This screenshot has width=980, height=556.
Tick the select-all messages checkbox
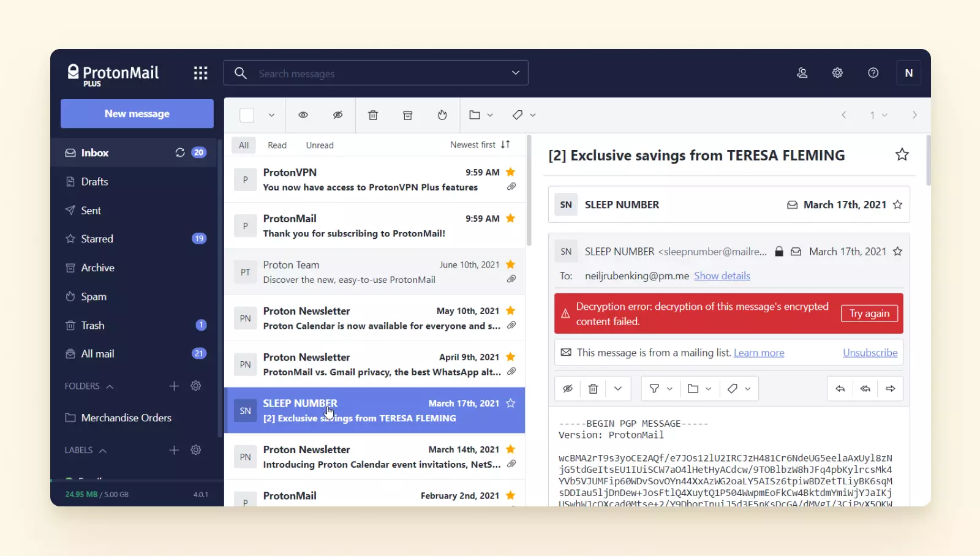(247, 115)
